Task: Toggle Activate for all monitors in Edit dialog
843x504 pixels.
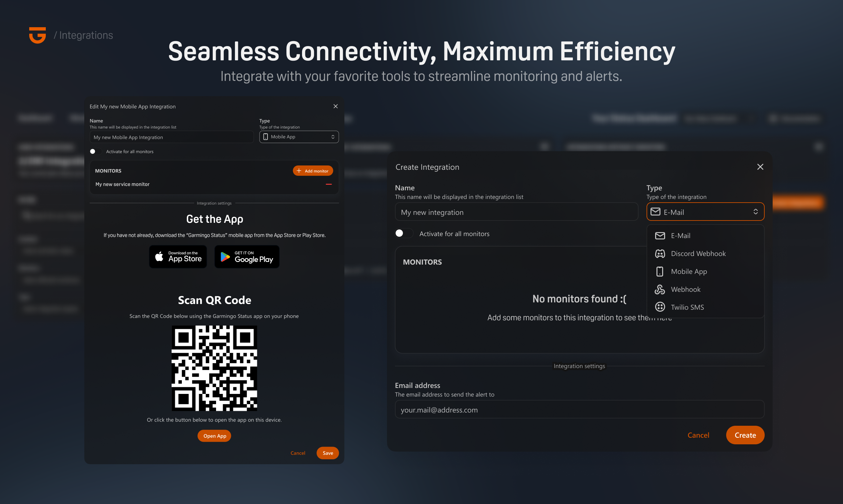Action: 95,152
